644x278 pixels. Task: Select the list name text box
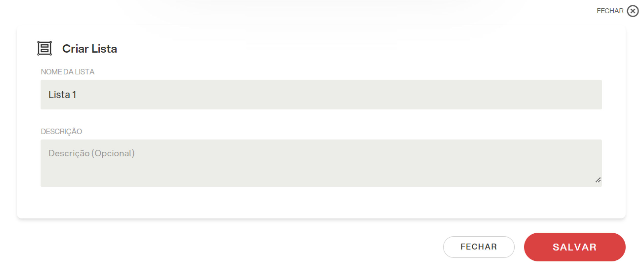point(321,94)
